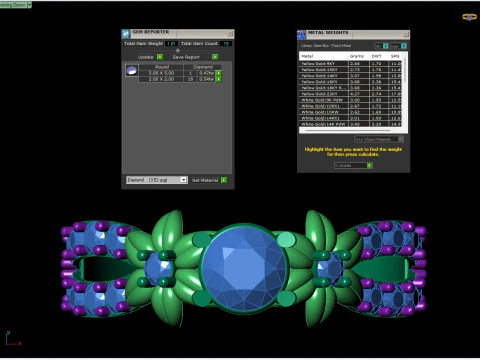This screenshot has width=480, height=360.
Task: Select the large center blue gem on the ring
Action: tap(244, 269)
